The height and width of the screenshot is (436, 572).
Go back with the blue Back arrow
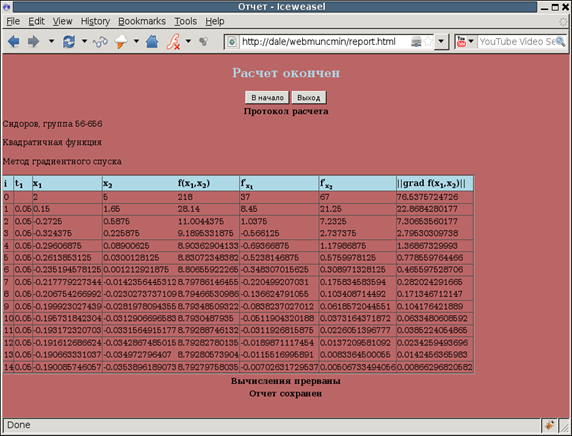[x=13, y=42]
